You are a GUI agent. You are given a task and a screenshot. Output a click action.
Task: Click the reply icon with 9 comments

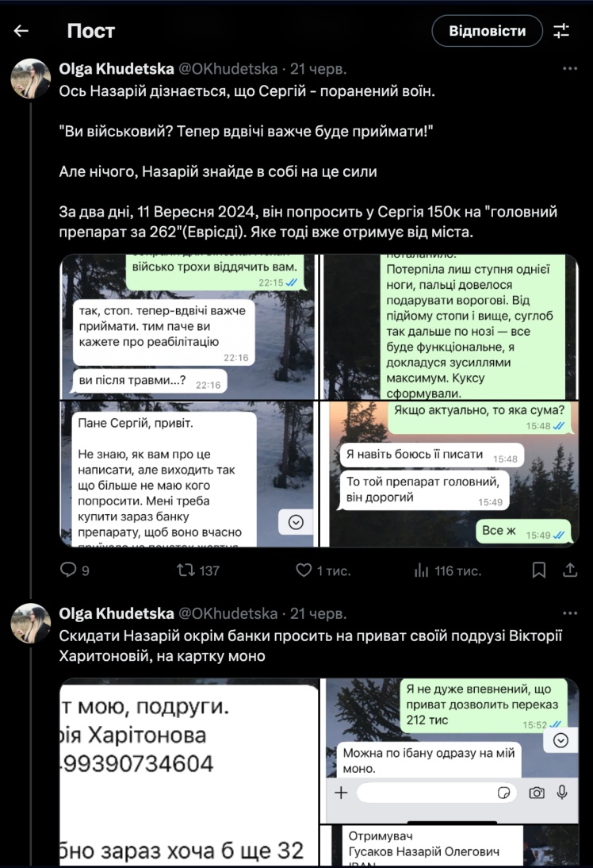[x=75, y=570]
